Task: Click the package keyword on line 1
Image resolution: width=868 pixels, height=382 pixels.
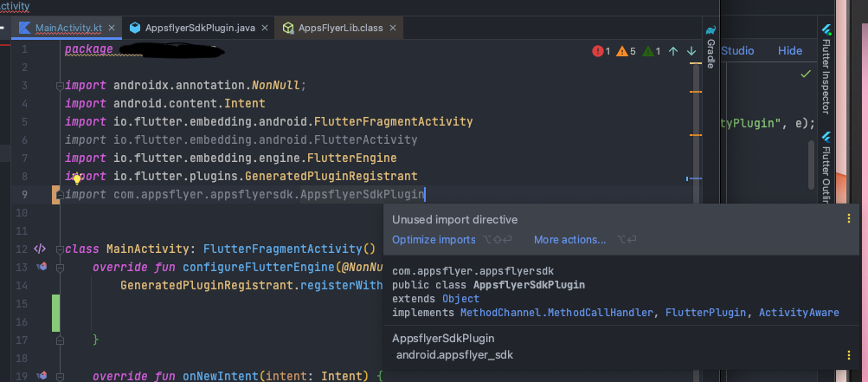Action: point(88,49)
